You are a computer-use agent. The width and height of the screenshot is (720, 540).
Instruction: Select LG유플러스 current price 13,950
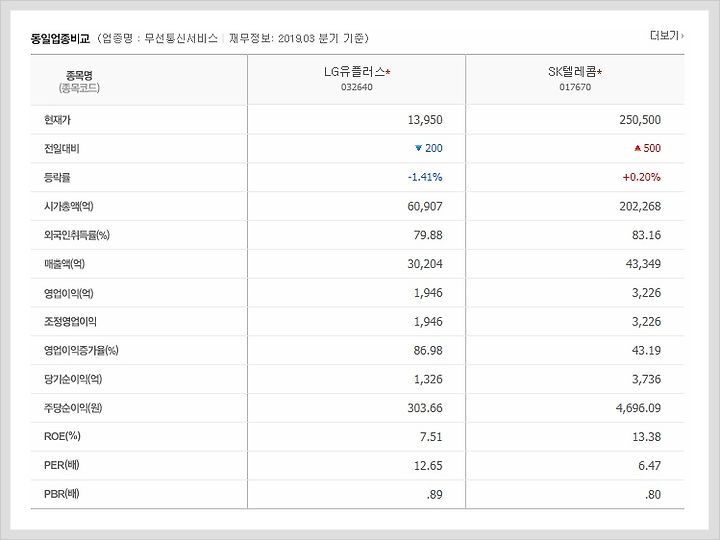pyautogui.click(x=425, y=120)
